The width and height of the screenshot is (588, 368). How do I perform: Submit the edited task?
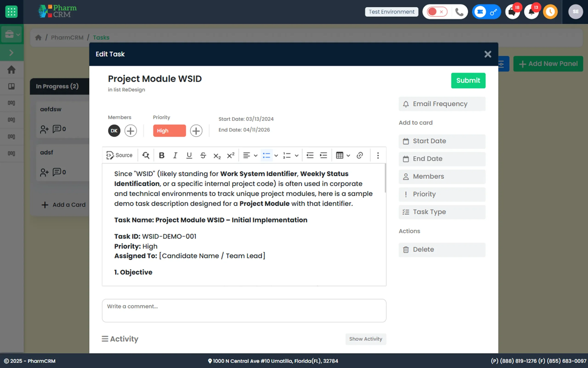468,80
